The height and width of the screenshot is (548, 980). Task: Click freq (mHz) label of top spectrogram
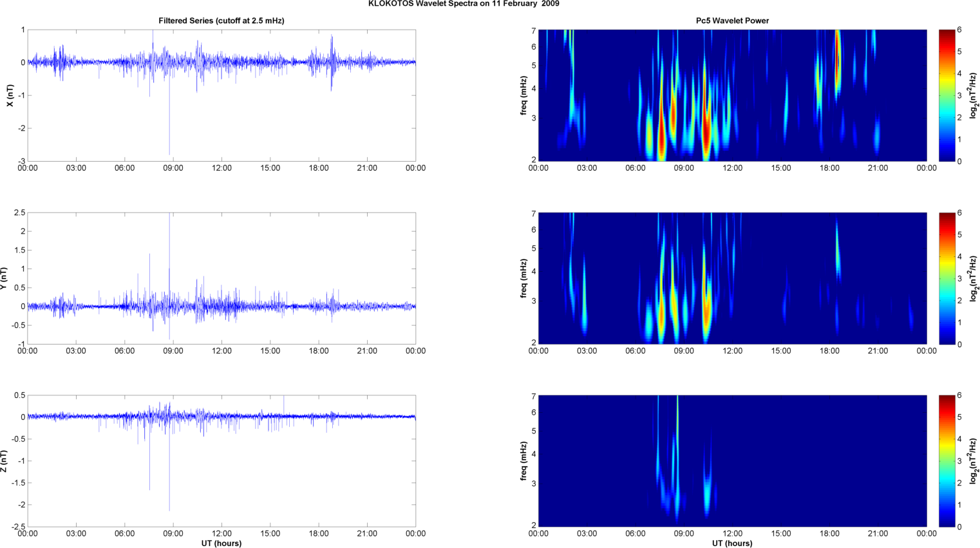point(523,95)
